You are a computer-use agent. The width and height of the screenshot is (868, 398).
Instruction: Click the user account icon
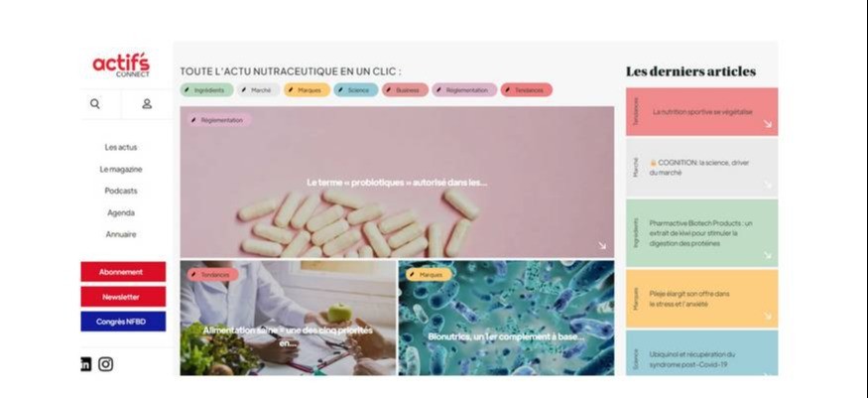tap(147, 103)
